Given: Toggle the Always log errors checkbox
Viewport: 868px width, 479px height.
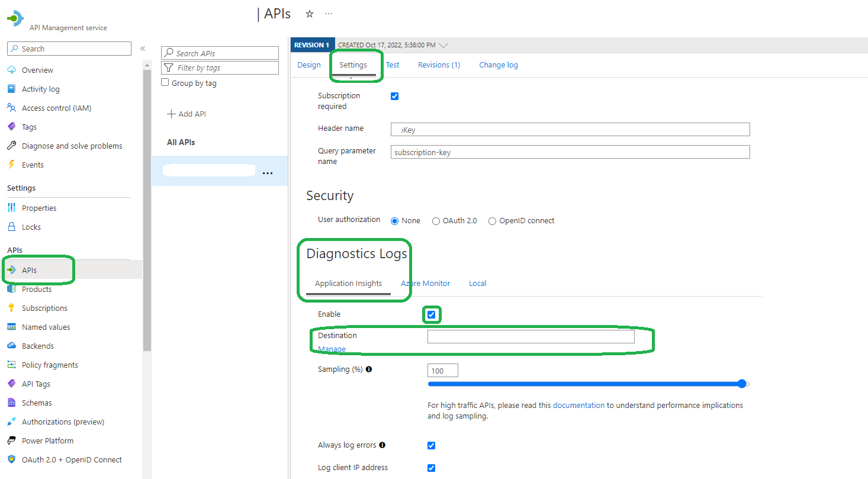Looking at the screenshot, I should (x=431, y=445).
